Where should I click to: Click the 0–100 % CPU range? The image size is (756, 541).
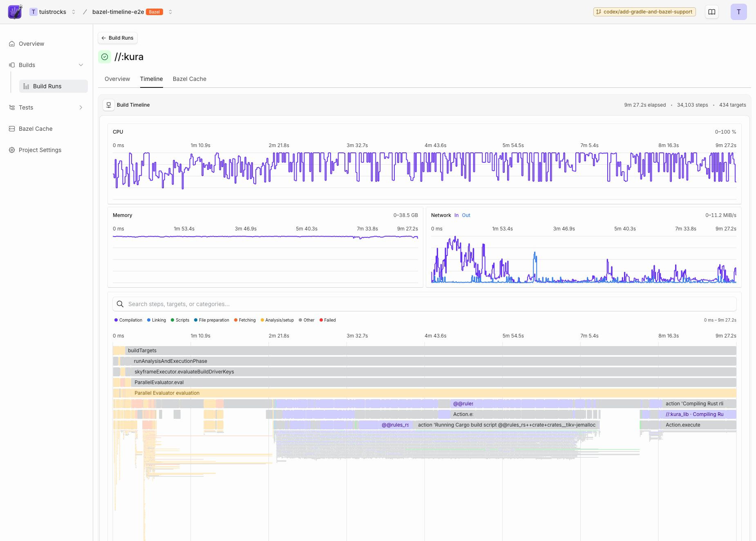[x=725, y=132]
